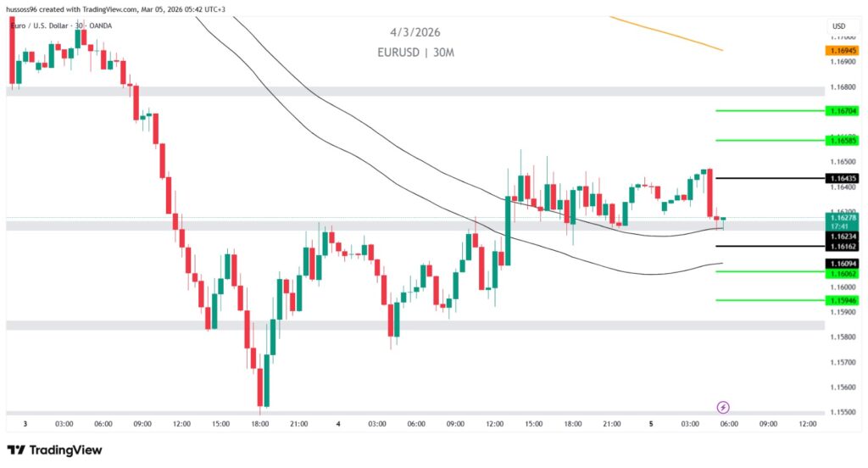868x468 pixels.
Task: Click the 4/3/2026 date text
Action: pos(415,32)
